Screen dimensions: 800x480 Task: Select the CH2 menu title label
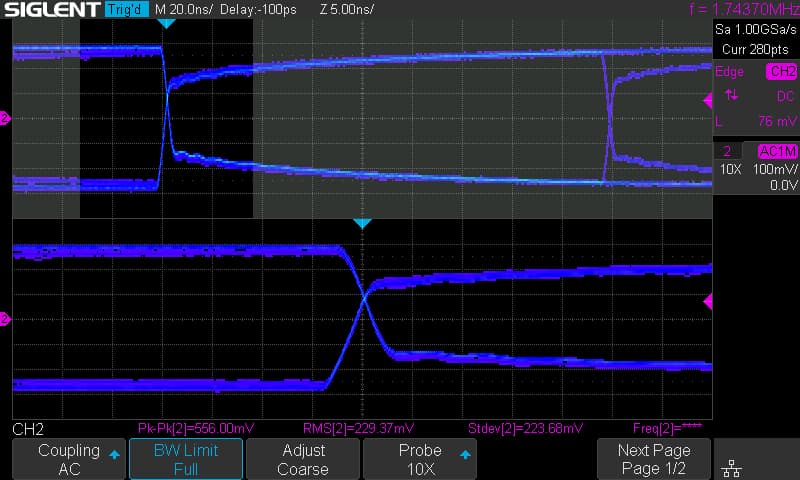28,429
